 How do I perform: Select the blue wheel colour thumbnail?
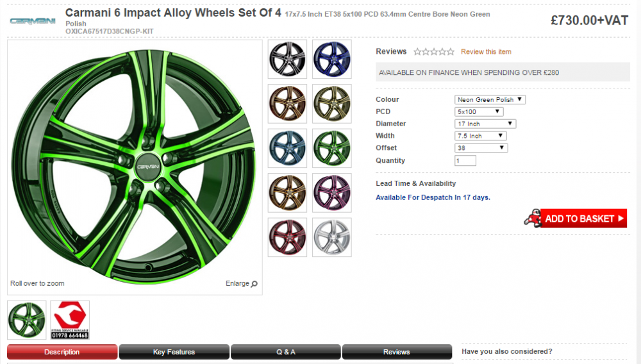[x=332, y=59]
